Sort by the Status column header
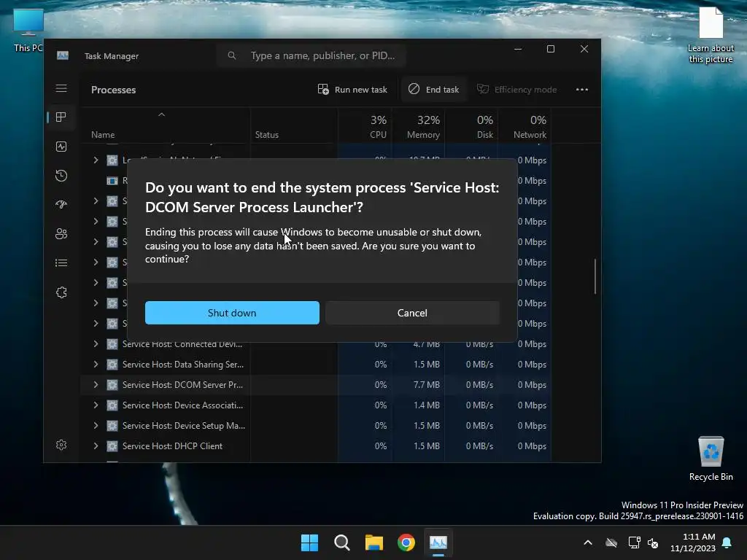The image size is (747, 560). (x=294, y=125)
